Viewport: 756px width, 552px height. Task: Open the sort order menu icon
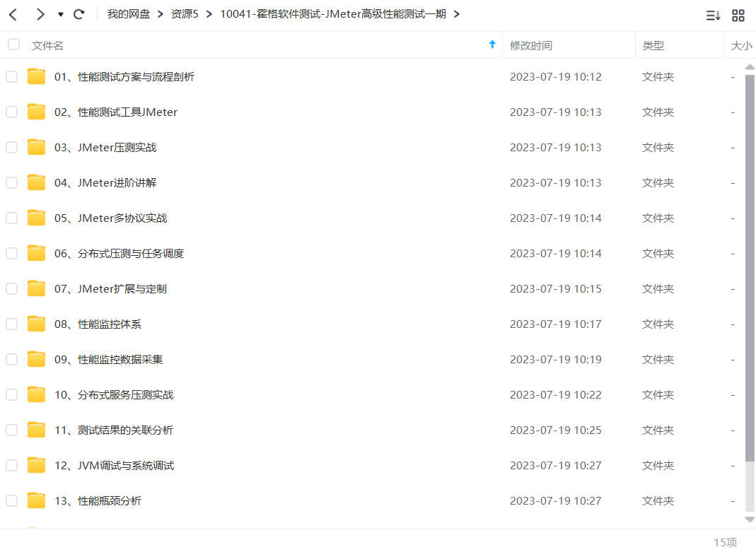713,16
